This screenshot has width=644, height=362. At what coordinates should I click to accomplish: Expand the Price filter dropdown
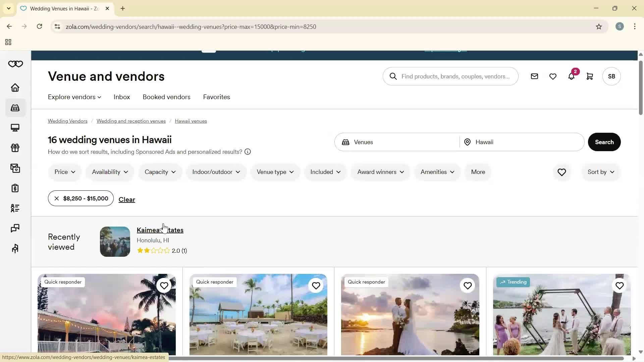point(64,172)
